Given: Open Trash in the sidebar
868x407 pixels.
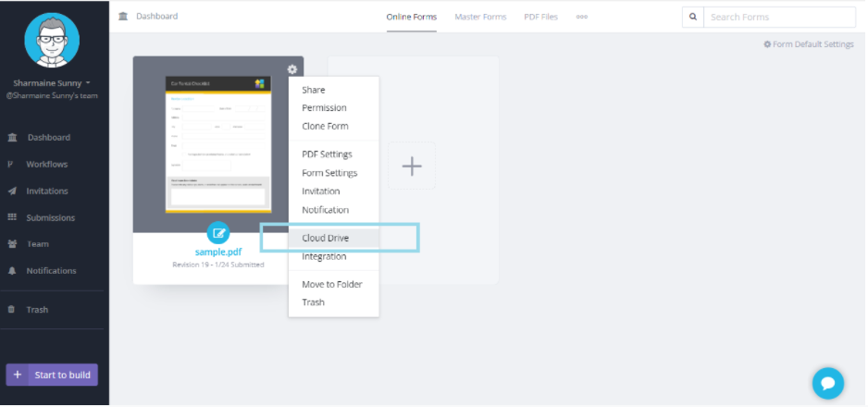Looking at the screenshot, I should click(x=37, y=310).
